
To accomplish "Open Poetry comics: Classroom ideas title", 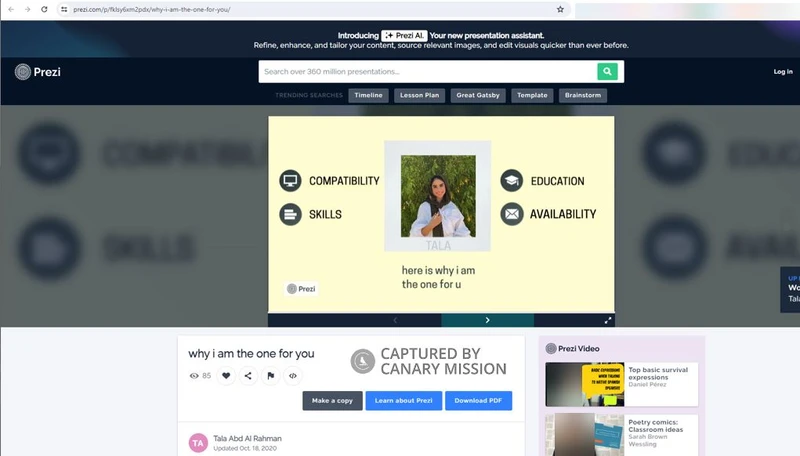I will coord(656,426).
